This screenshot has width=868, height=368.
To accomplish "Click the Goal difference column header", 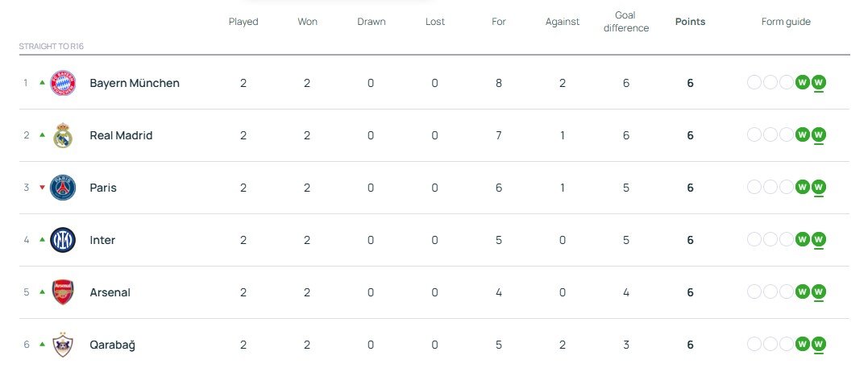I will click(x=625, y=22).
